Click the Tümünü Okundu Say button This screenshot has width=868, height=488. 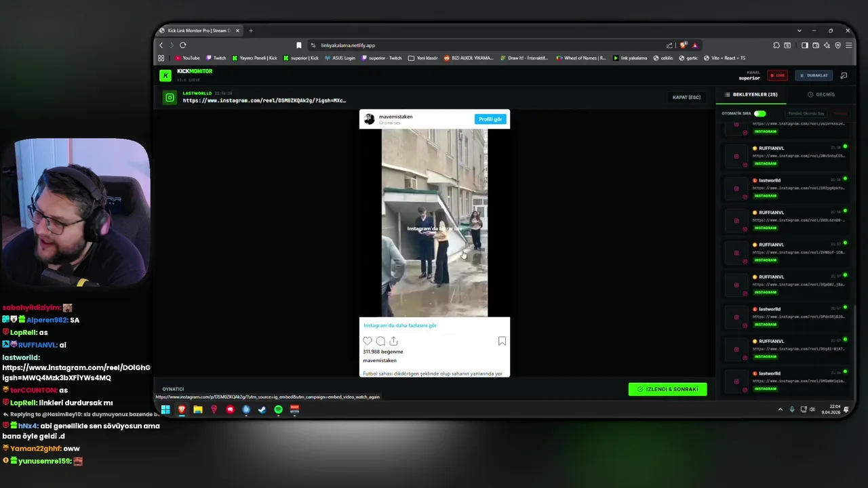pyautogui.click(x=806, y=113)
